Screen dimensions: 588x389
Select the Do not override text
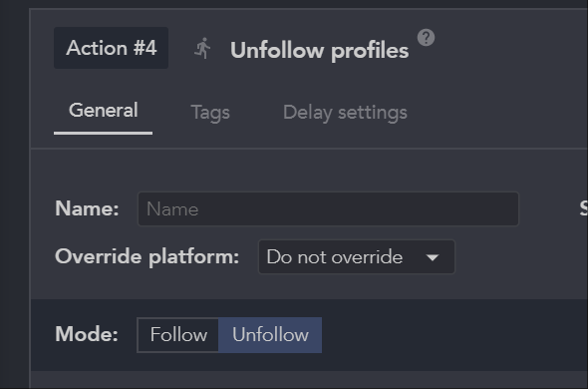coord(335,257)
